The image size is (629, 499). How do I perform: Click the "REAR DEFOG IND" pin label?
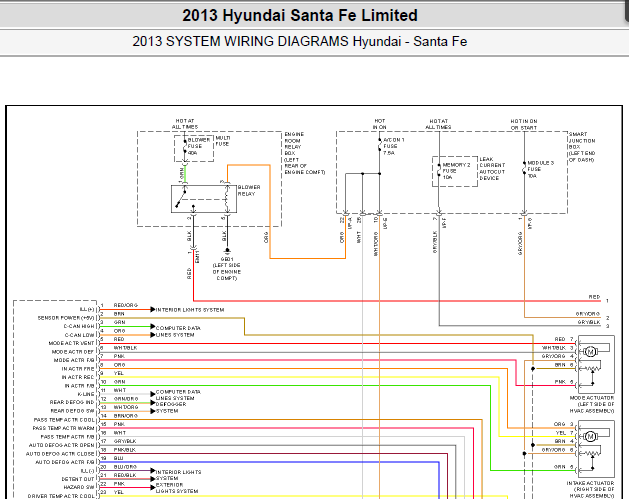point(72,402)
